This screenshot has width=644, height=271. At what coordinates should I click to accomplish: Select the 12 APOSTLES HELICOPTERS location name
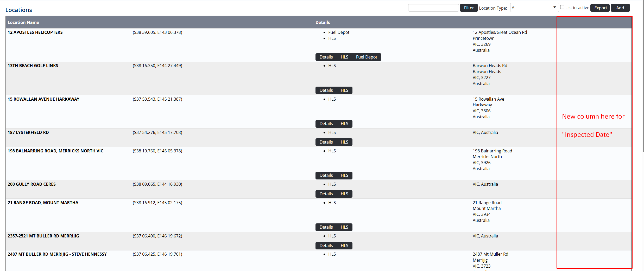[x=35, y=32]
